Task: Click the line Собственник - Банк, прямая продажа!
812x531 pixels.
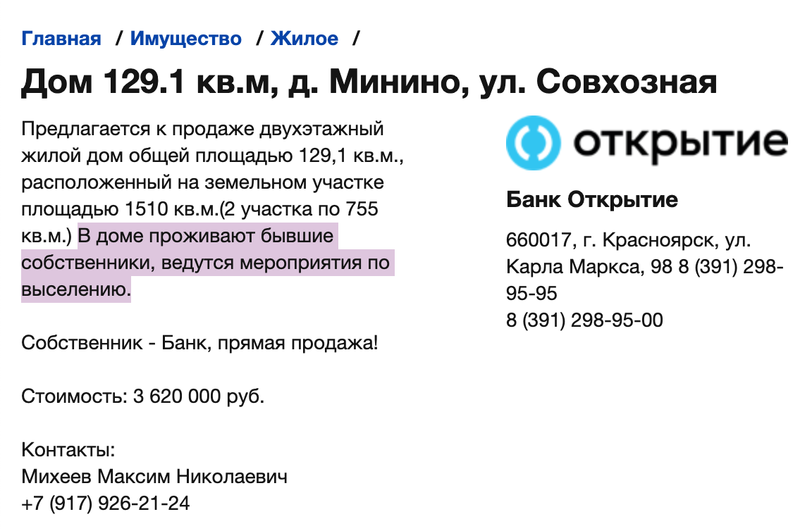Action: point(200,343)
